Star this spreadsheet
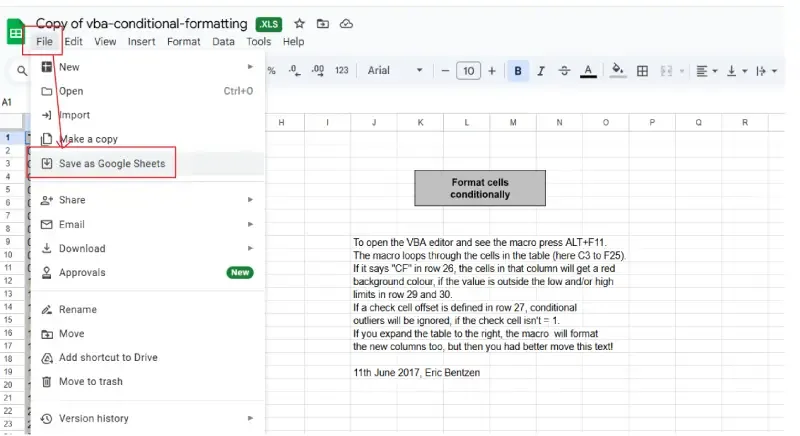Image resolution: width=800 pixels, height=436 pixels. click(x=299, y=23)
